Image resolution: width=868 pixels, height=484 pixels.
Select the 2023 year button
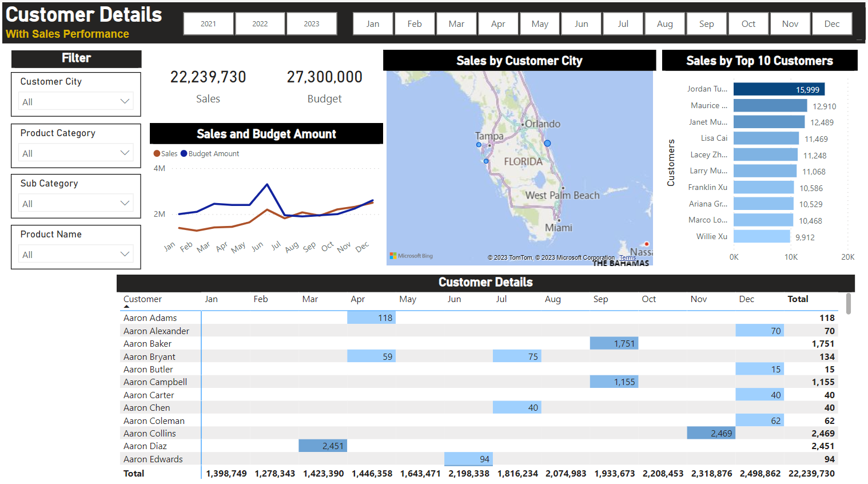pos(312,23)
